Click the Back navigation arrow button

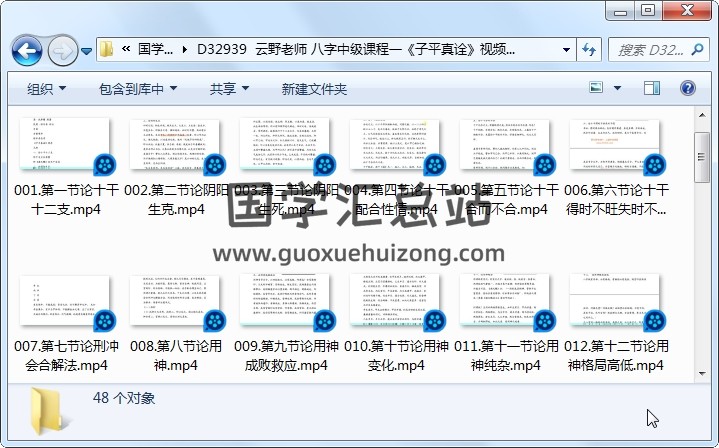26,50
